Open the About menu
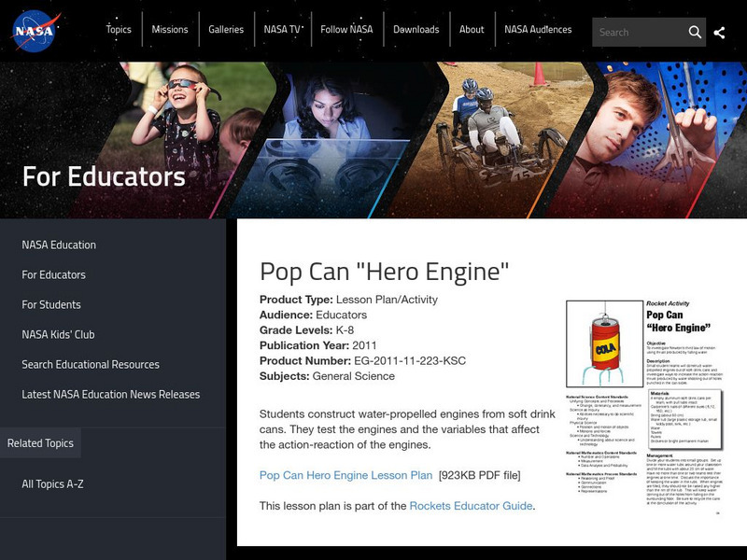747x560 pixels. point(472,30)
